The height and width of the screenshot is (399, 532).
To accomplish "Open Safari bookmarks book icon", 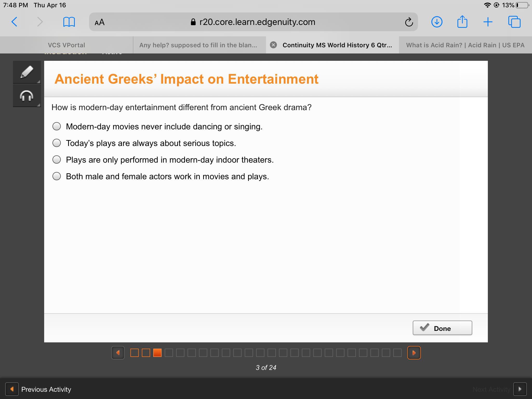I will (69, 22).
